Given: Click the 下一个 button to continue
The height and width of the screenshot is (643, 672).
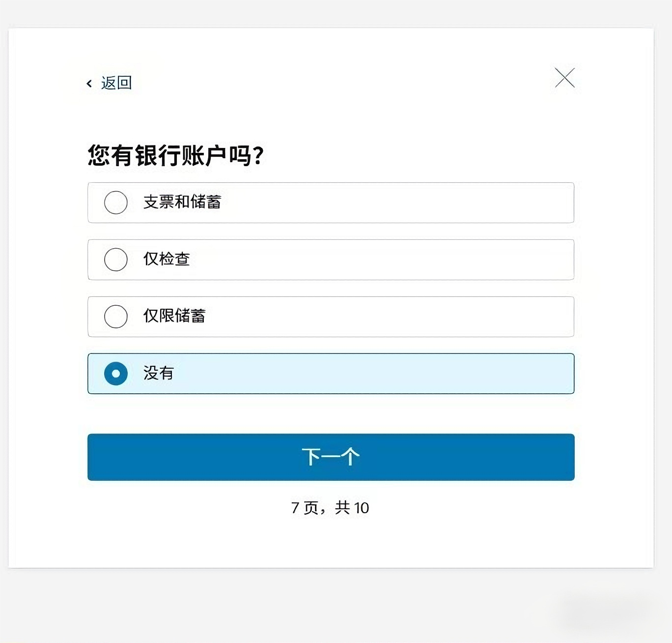Looking at the screenshot, I should [x=331, y=457].
